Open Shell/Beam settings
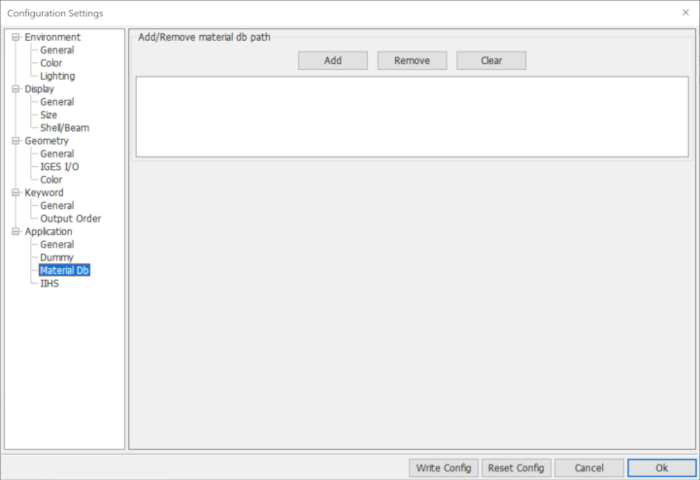This screenshot has height=480, width=700. tap(64, 128)
